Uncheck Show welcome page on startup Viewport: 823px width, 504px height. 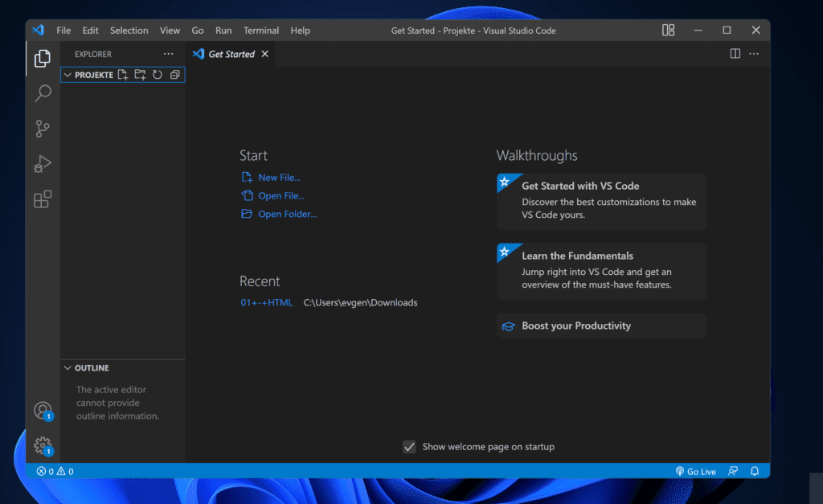pos(409,447)
